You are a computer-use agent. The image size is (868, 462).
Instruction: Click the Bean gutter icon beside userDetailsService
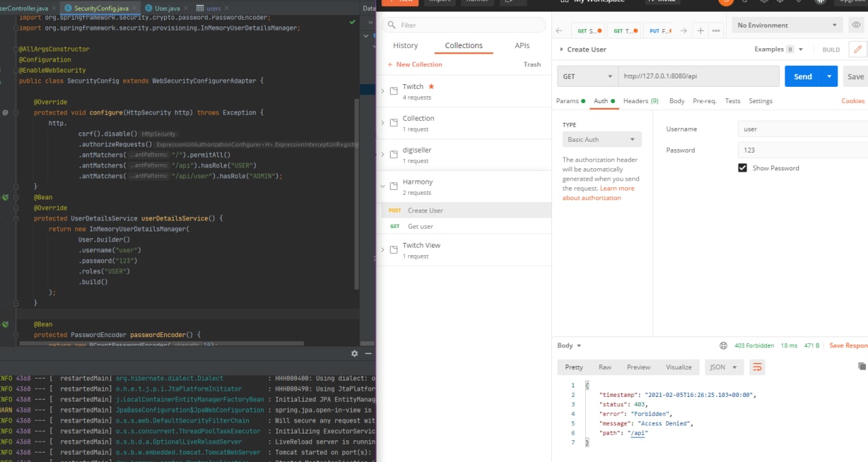coord(5,197)
